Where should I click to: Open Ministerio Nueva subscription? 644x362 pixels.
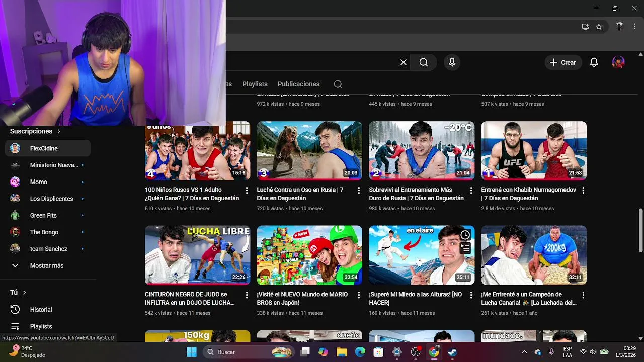point(48,165)
